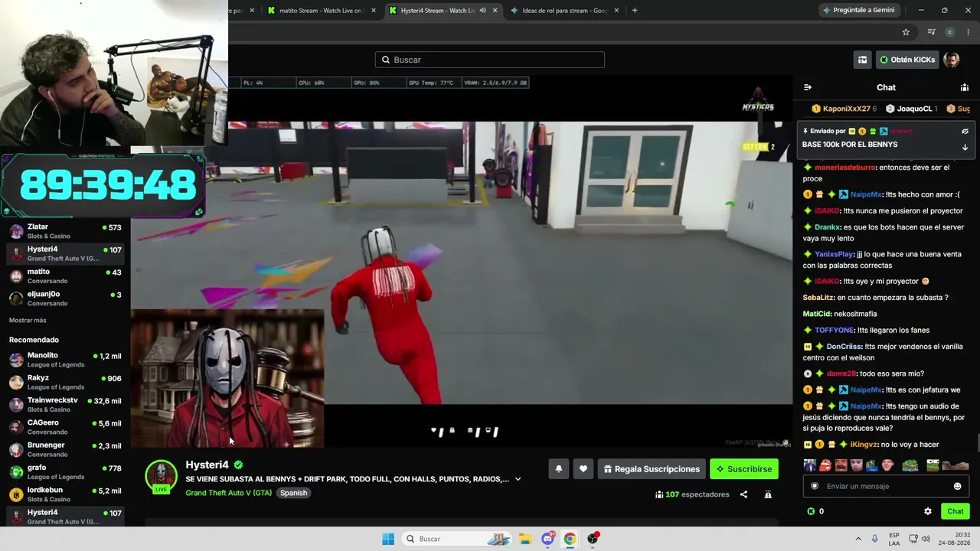The height and width of the screenshot is (551, 980).
Task: Click username moneriasdeburro in chat
Action: 846,168
